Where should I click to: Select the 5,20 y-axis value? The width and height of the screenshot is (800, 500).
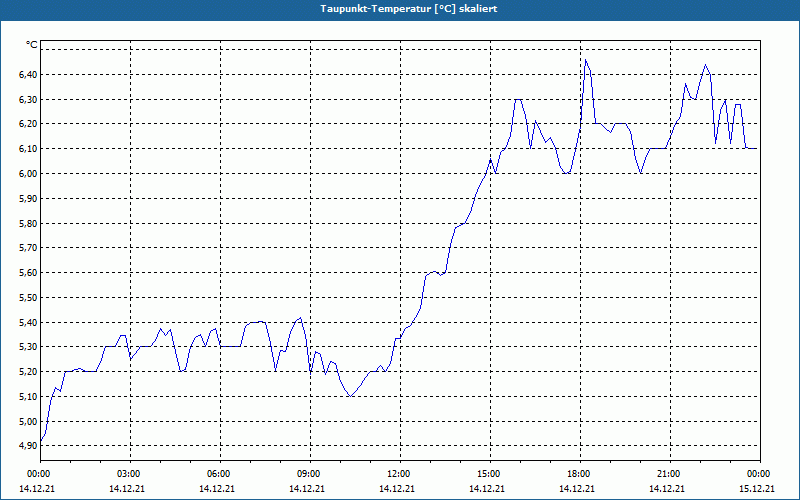[x=28, y=372]
